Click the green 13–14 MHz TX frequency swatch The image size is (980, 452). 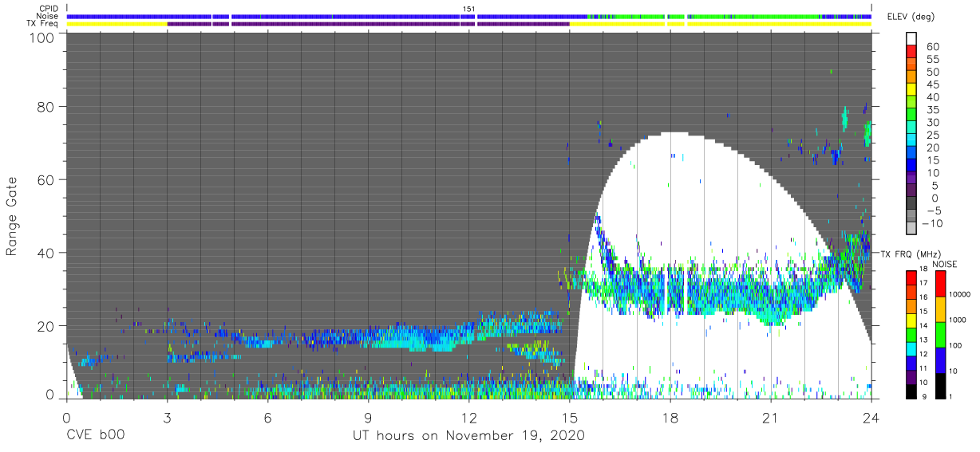pos(911,334)
